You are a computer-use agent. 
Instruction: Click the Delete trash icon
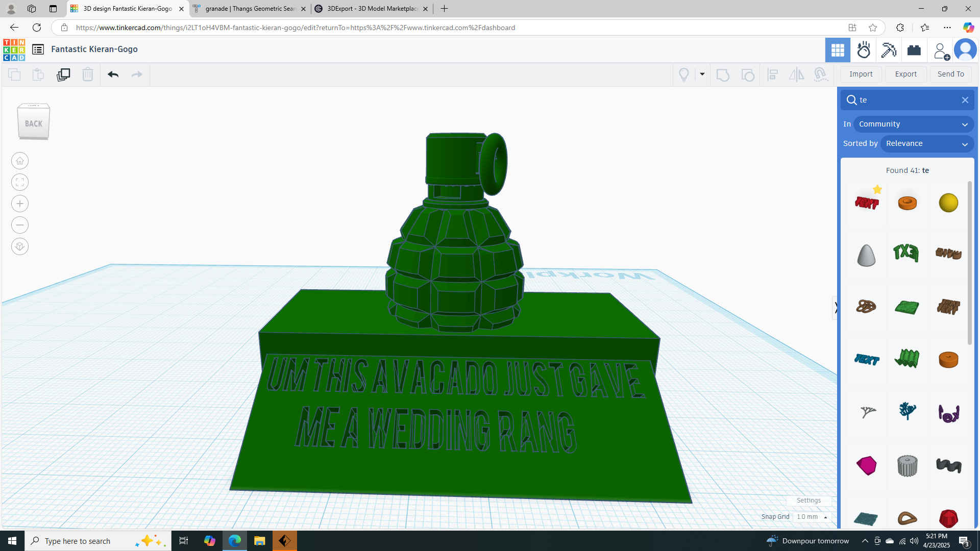(88, 74)
